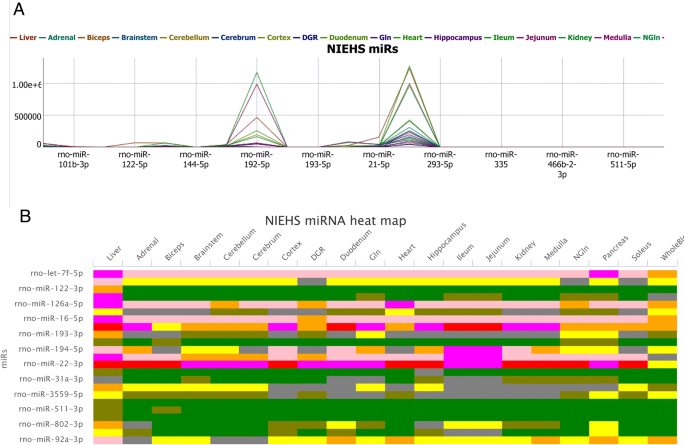Click olive Biceps cell in rno-miR-511-3p row
685x445 pixels.
(166, 410)
